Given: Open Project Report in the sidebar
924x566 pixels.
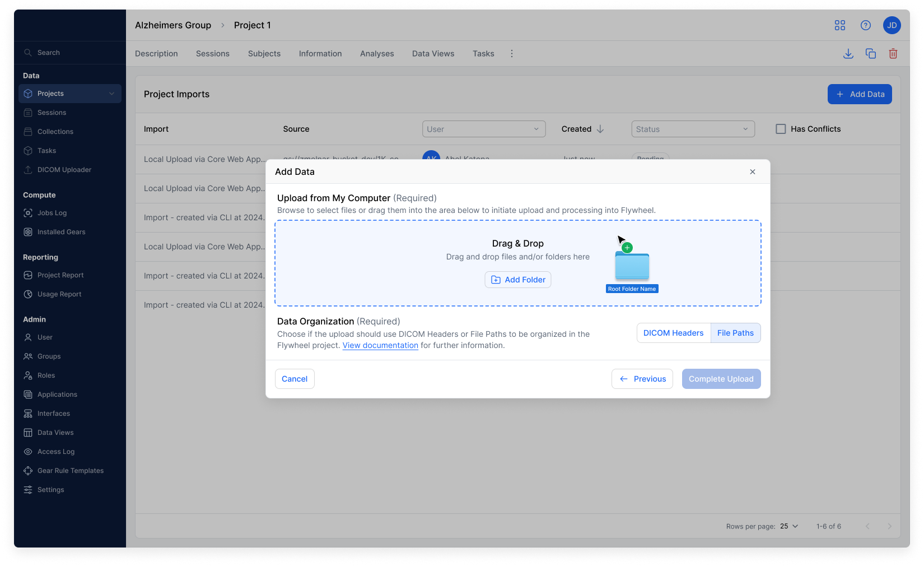Looking at the screenshot, I should pyautogui.click(x=70, y=275).
